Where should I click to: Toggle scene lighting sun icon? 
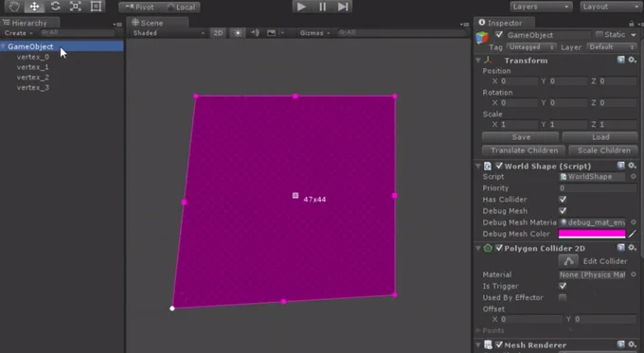click(238, 33)
